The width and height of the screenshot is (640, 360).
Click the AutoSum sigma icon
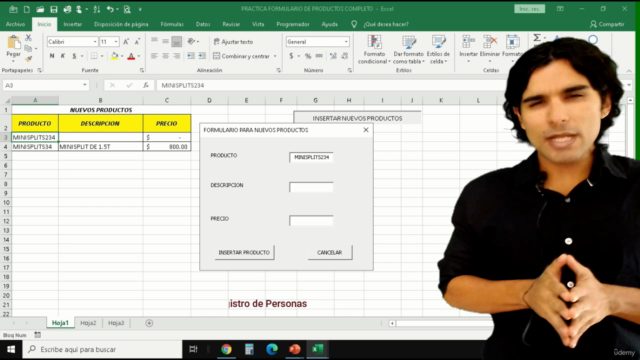pyautogui.click(x=537, y=38)
